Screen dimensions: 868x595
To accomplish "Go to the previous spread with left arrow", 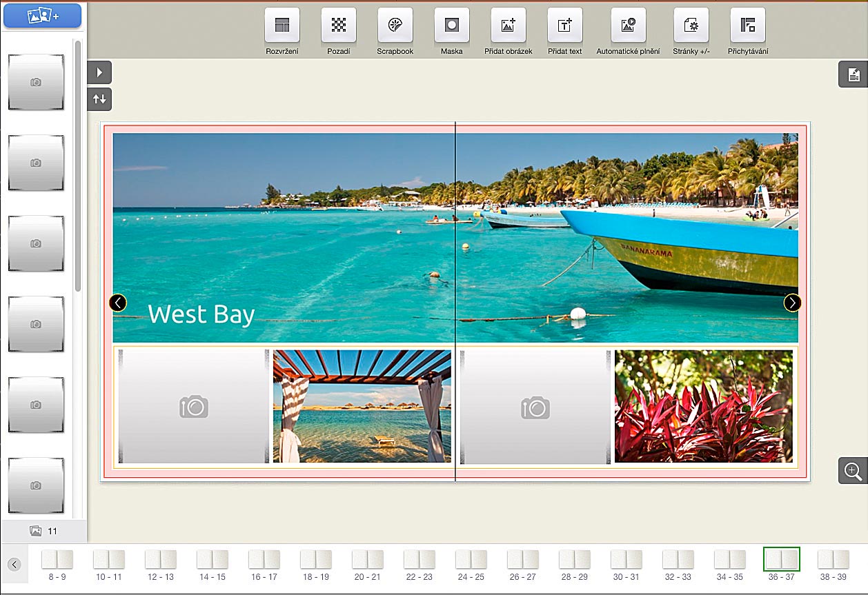I will pyautogui.click(x=118, y=303).
